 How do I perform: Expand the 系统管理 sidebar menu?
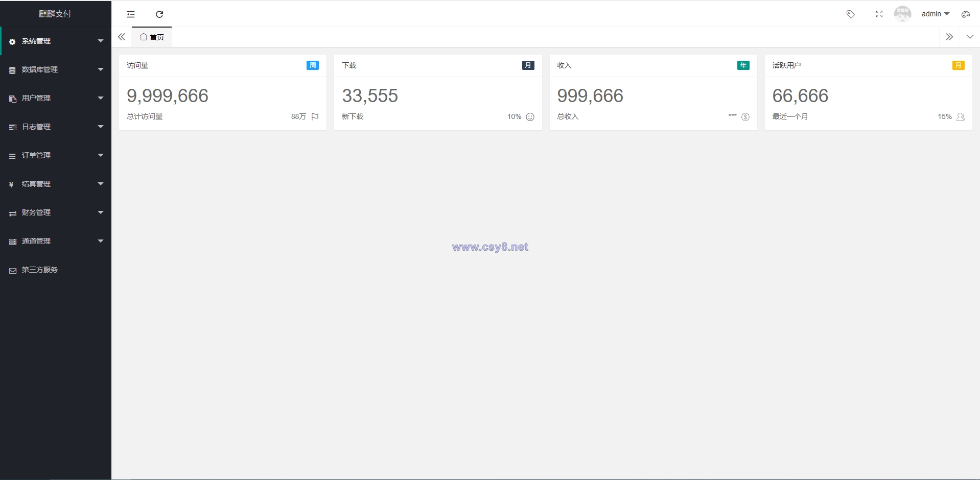click(x=56, y=41)
